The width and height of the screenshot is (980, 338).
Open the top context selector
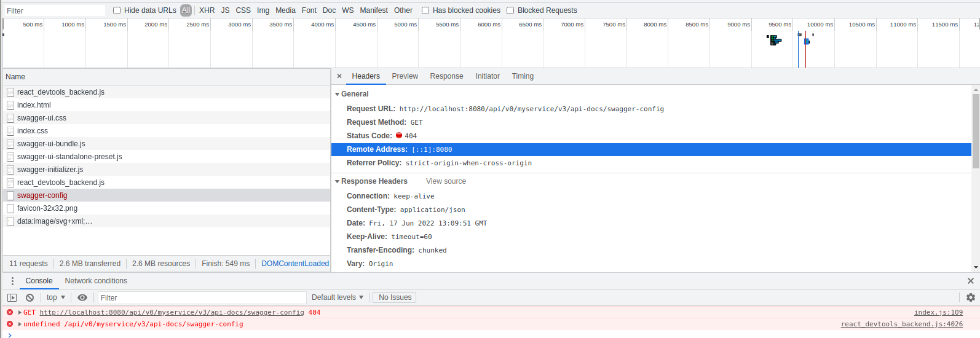pos(55,297)
